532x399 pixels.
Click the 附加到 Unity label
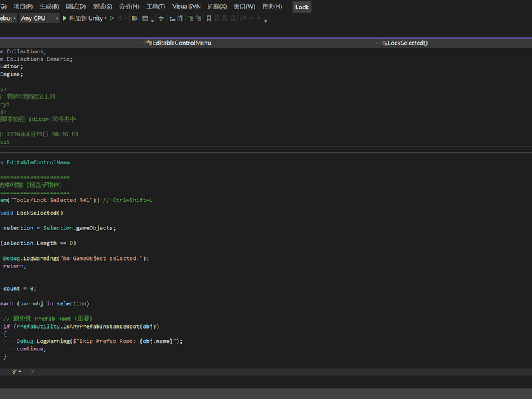(x=86, y=19)
